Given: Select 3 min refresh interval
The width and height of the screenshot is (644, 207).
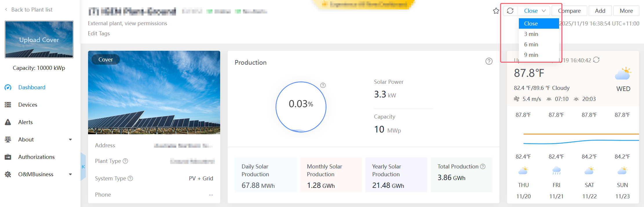Looking at the screenshot, I should [x=531, y=34].
